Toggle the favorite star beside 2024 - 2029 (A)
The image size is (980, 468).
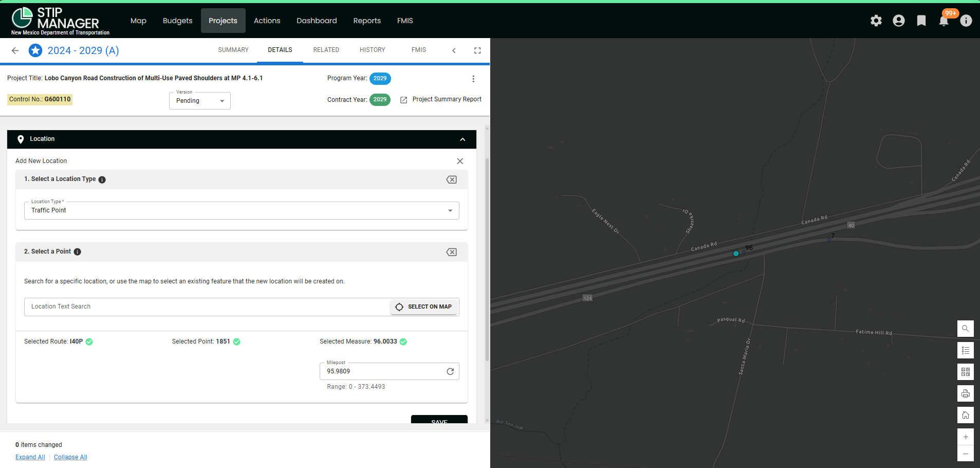35,50
